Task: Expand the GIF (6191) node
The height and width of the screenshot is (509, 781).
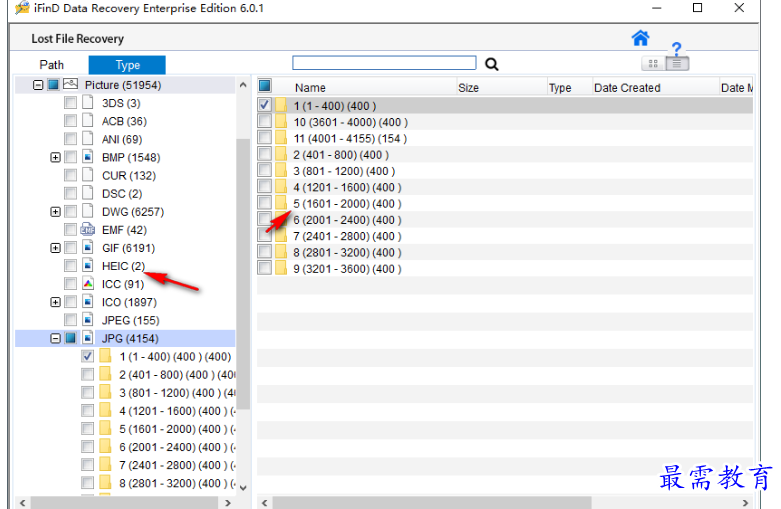Action: 55,248
